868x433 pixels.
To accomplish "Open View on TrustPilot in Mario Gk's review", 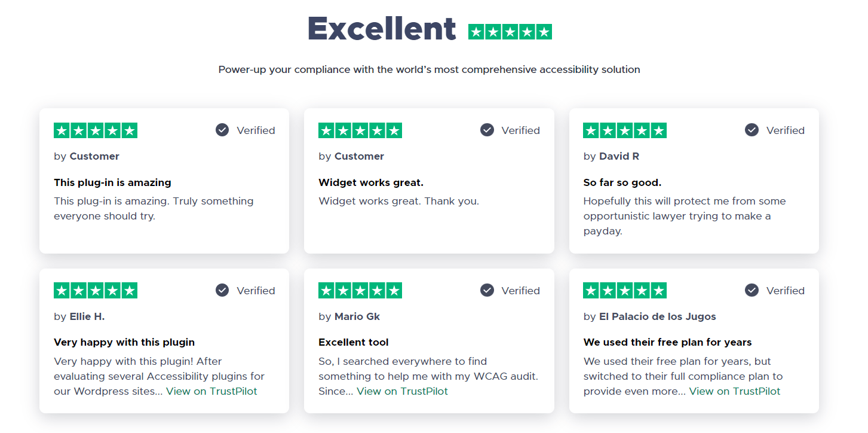I will point(402,391).
